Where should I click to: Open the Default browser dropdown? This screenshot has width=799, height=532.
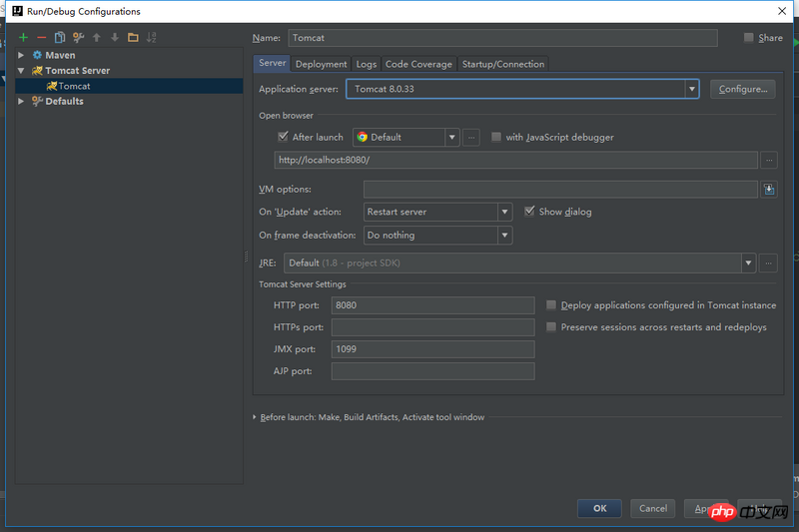[452, 137]
